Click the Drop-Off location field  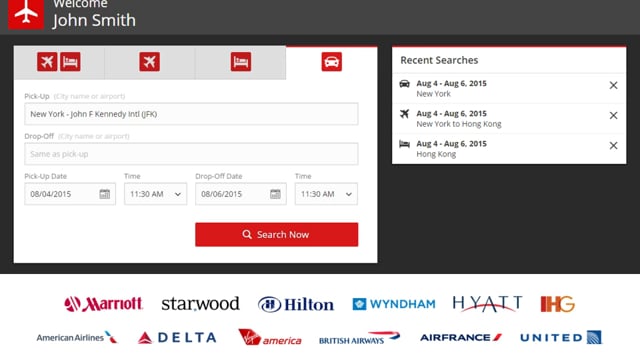tap(191, 154)
